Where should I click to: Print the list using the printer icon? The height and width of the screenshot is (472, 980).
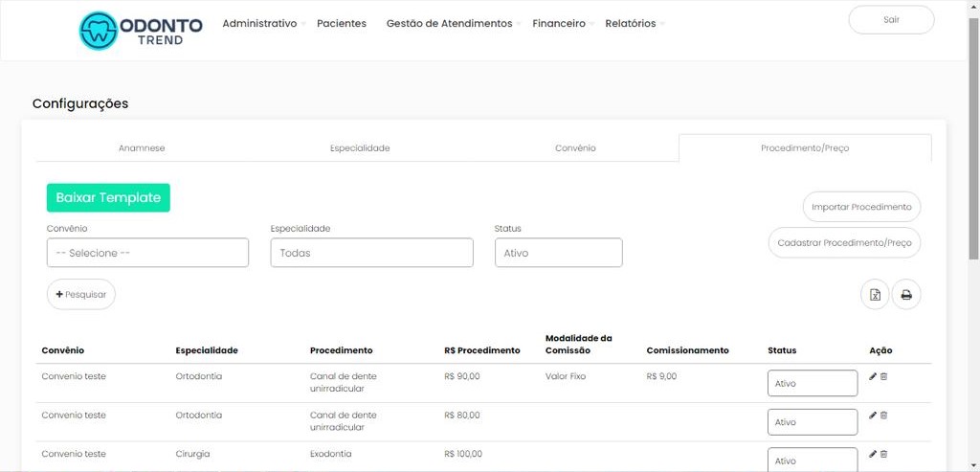click(x=906, y=295)
